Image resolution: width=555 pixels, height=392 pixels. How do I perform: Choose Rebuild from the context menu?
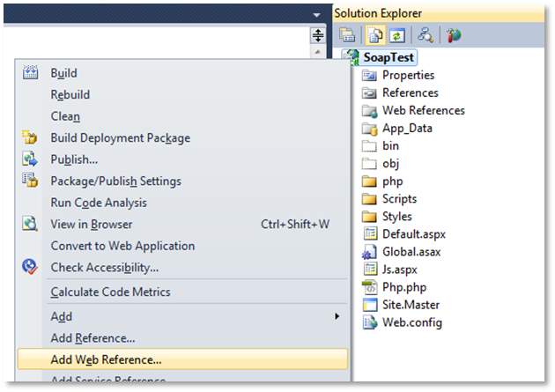tap(70, 94)
